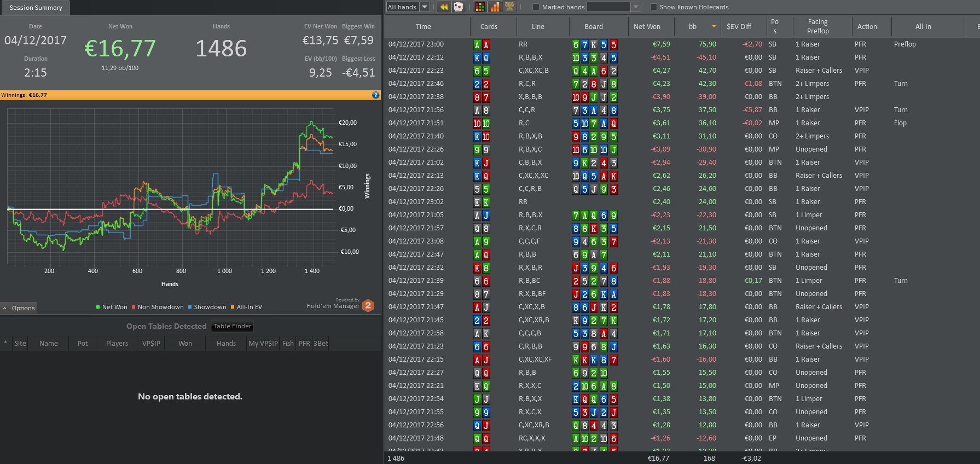Open the colored grid view icon
The image size is (980, 464).
tap(480, 7)
